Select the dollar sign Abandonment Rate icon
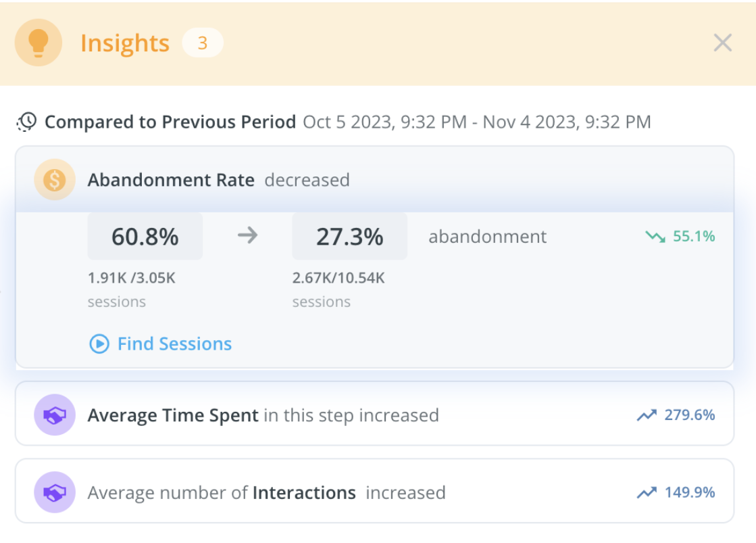 (x=54, y=180)
